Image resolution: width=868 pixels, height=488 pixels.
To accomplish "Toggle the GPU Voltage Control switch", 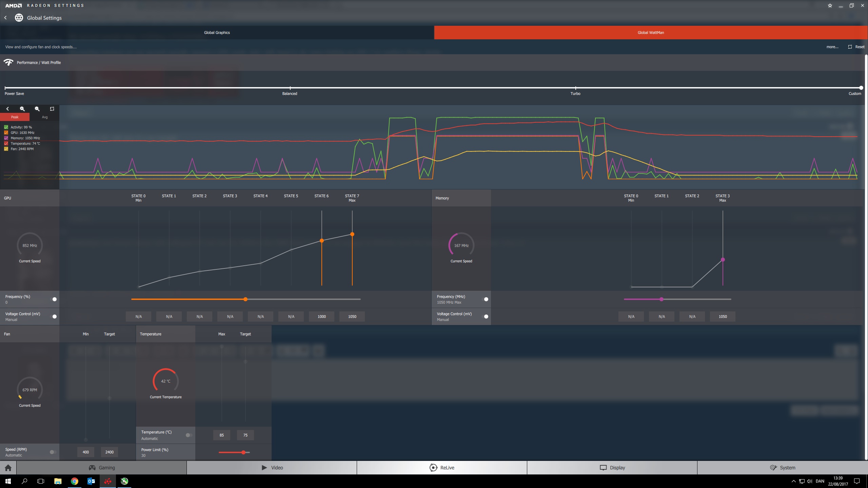I will pyautogui.click(x=53, y=317).
